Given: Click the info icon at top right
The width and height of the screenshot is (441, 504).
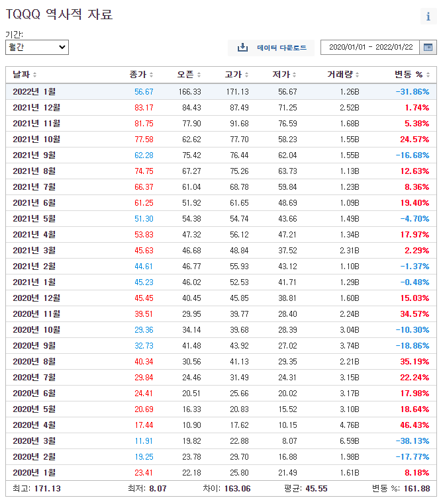Looking at the screenshot, I should coord(428,17).
